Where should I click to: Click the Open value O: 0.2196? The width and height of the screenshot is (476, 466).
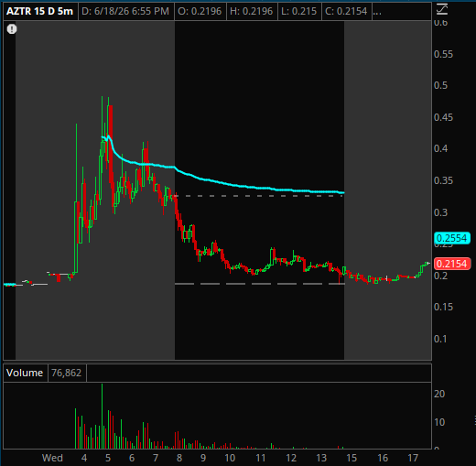click(x=200, y=11)
